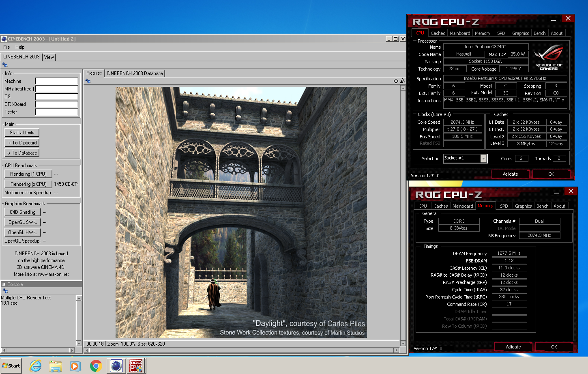This screenshot has height=374, width=588.
Task: Click the GFX-Board input field
Action: pyautogui.click(x=57, y=104)
